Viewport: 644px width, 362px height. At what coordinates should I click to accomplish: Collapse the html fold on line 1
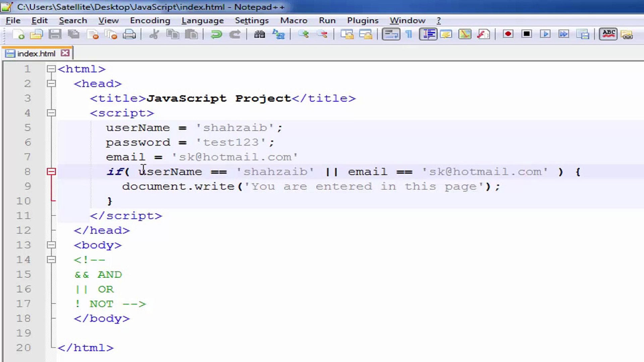51,69
